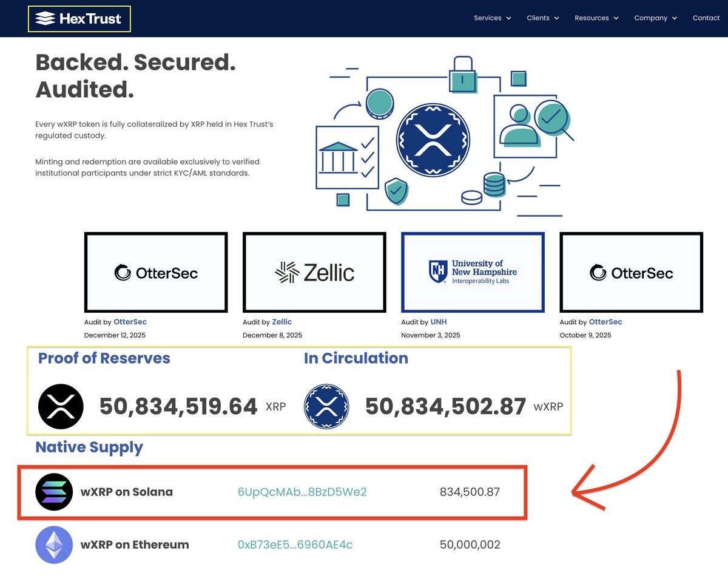Click the Ethereum logo icon
This screenshot has width=728, height=578.
tap(54, 545)
